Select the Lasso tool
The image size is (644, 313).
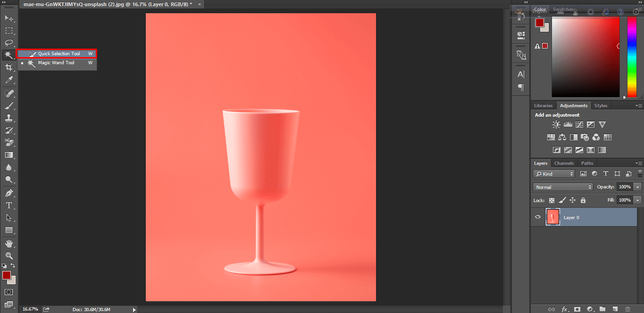tap(8, 42)
